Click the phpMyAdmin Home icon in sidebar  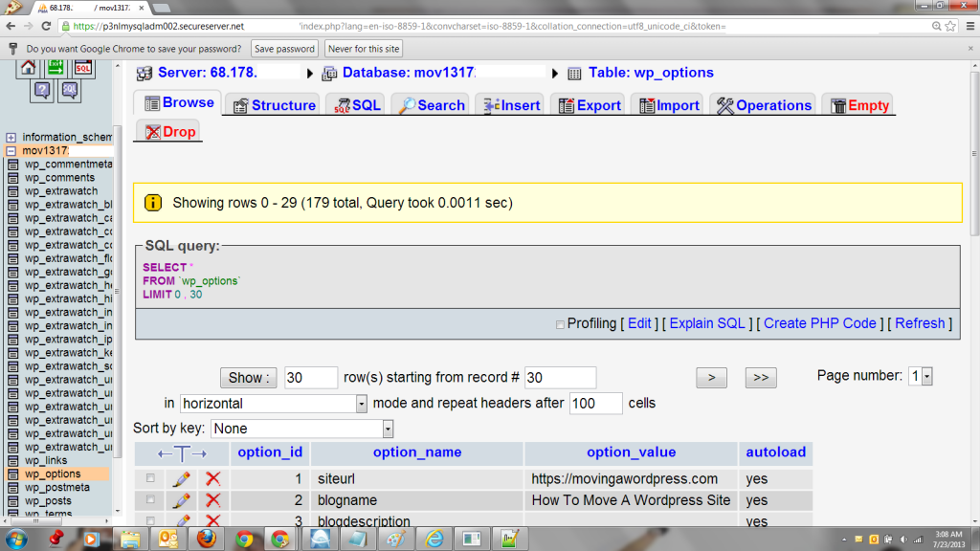[28, 68]
